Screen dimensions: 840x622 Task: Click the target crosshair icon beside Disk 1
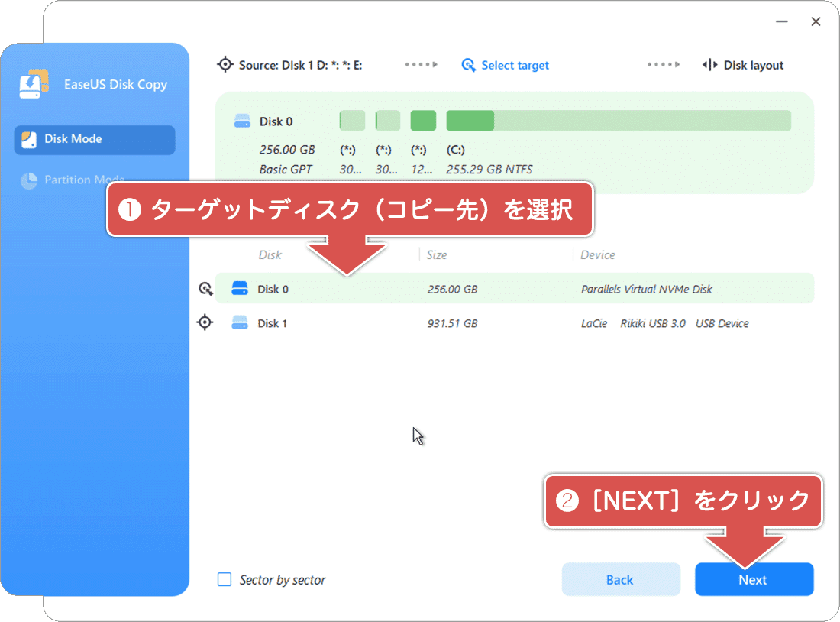tap(204, 322)
